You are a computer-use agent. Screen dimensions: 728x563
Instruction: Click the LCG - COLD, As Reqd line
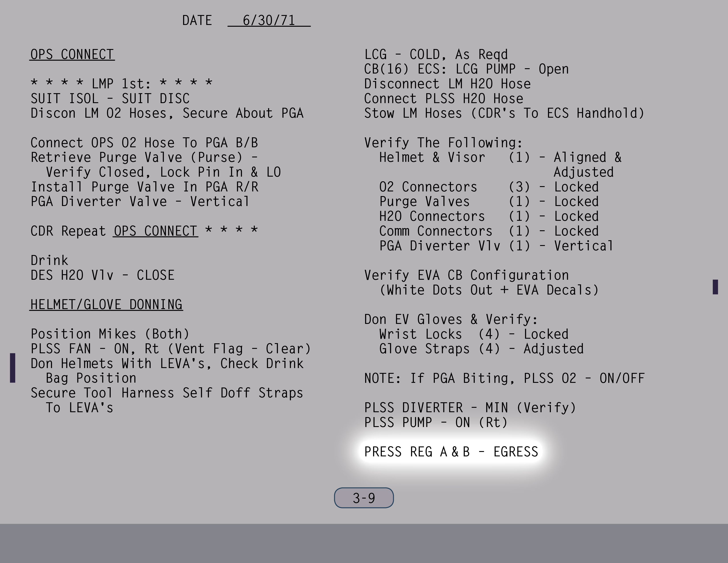coord(436,54)
